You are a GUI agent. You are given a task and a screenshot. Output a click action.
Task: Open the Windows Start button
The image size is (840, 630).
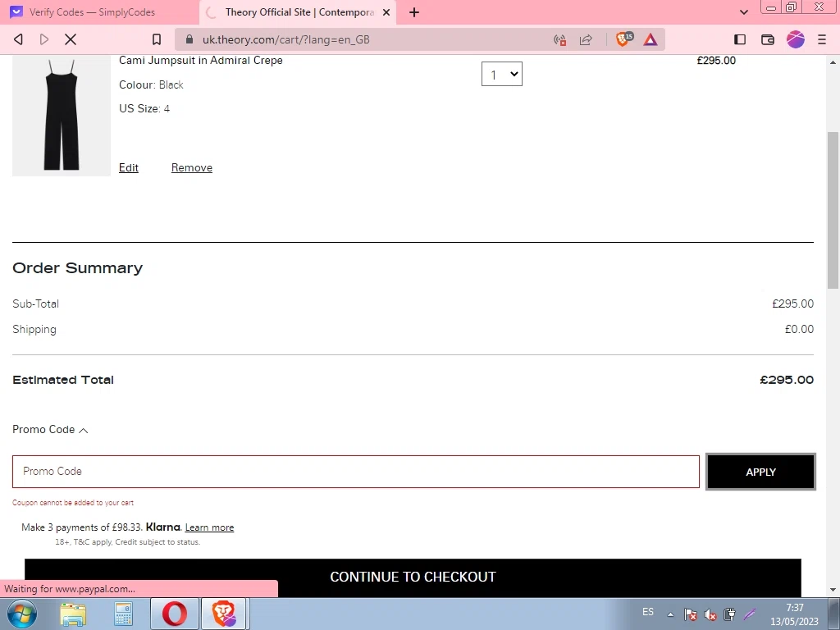click(x=21, y=614)
